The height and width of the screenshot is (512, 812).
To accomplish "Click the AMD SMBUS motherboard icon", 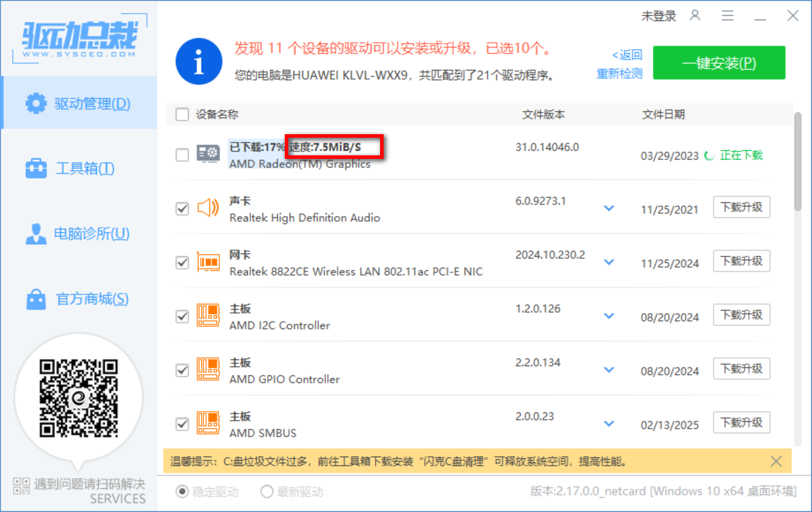I will coord(208,423).
